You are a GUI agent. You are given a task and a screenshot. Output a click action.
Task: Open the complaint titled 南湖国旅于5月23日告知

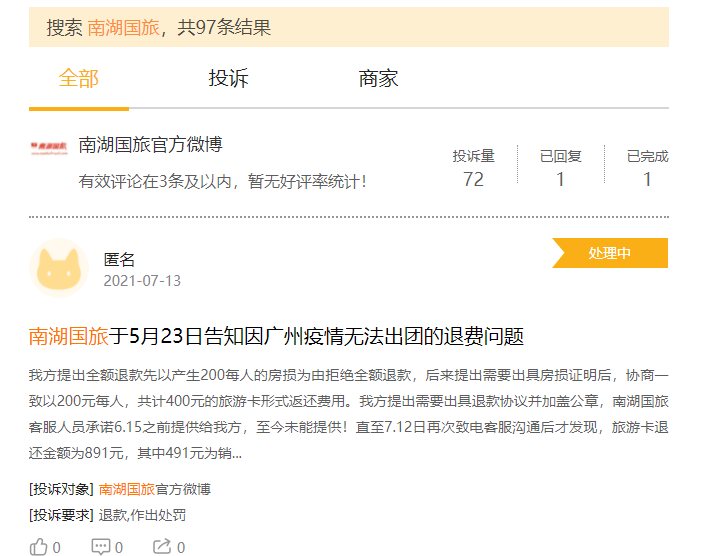click(276, 336)
